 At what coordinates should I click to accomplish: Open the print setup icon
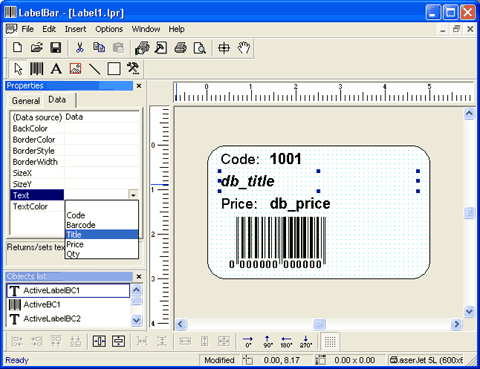[142, 48]
